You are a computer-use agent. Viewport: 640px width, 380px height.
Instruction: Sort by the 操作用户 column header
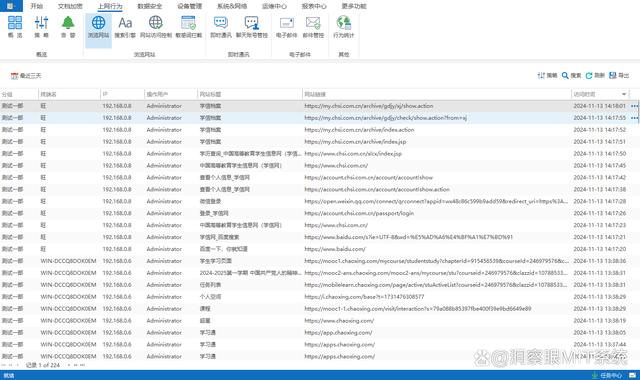[x=171, y=94]
